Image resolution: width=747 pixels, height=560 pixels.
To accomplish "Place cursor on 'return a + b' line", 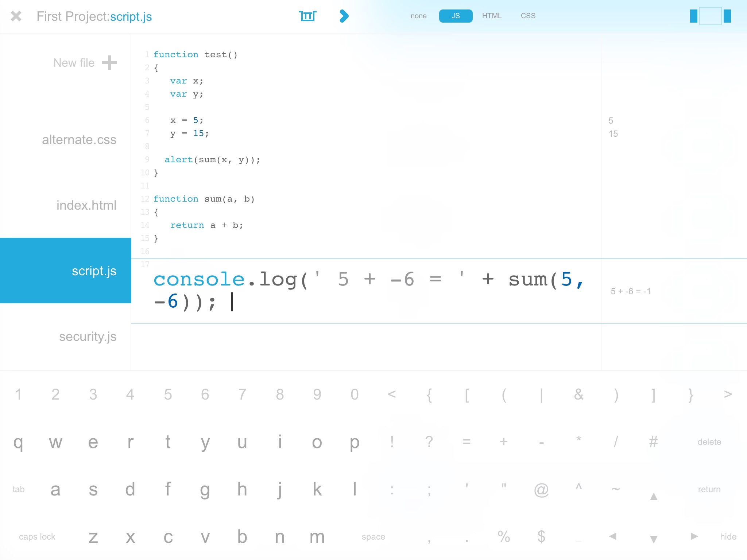I will (x=206, y=225).
